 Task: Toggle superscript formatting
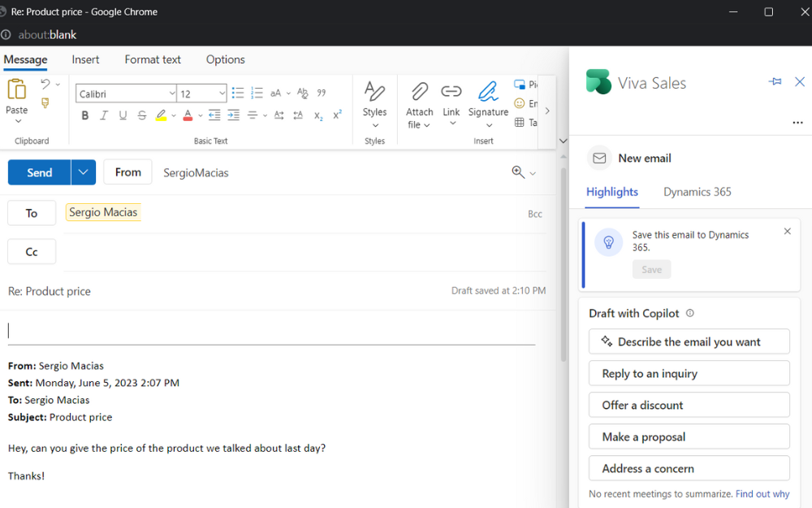tap(337, 115)
